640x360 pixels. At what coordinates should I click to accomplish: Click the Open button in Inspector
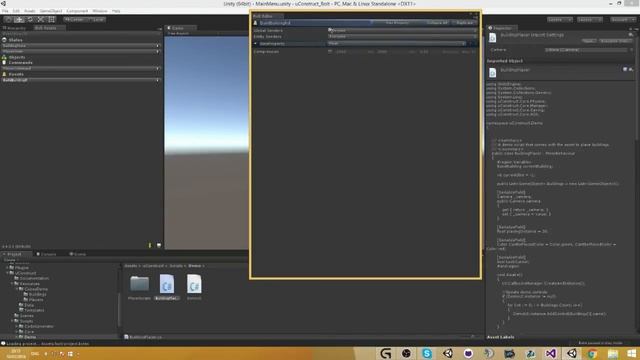click(589, 41)
